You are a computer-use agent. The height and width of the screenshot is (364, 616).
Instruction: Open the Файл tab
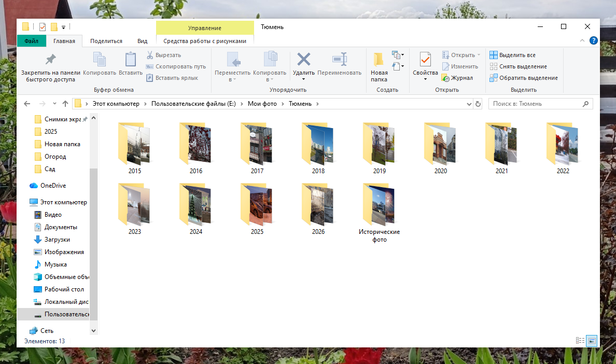tap(32, 41)
